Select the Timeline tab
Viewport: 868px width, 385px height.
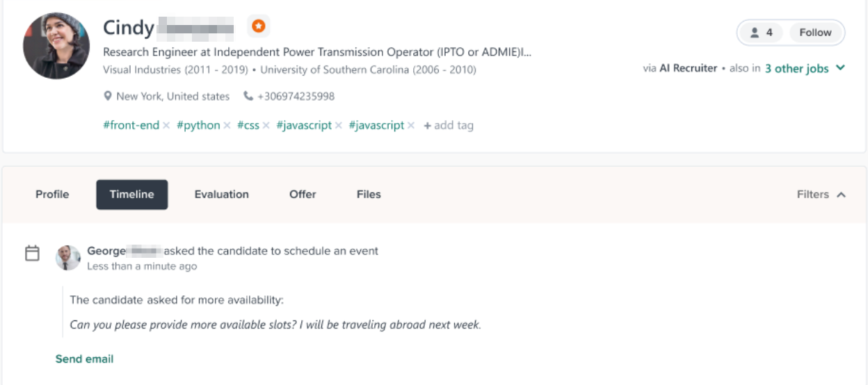[131, 195]
